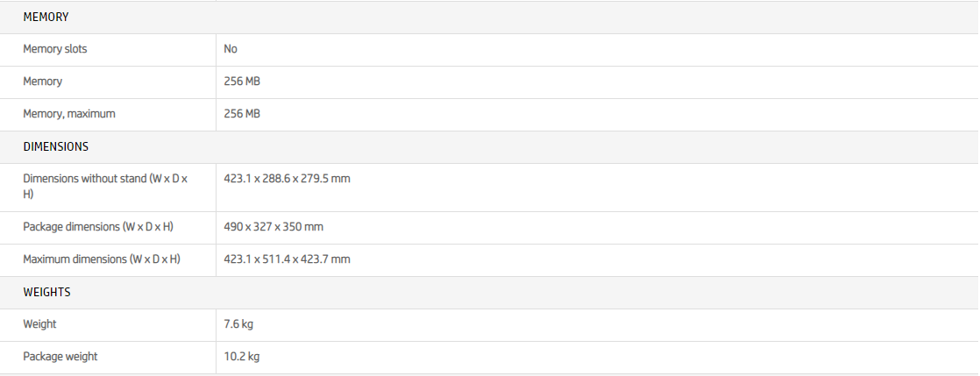Click the MEMORY section heading

click(x=46, y=17)
